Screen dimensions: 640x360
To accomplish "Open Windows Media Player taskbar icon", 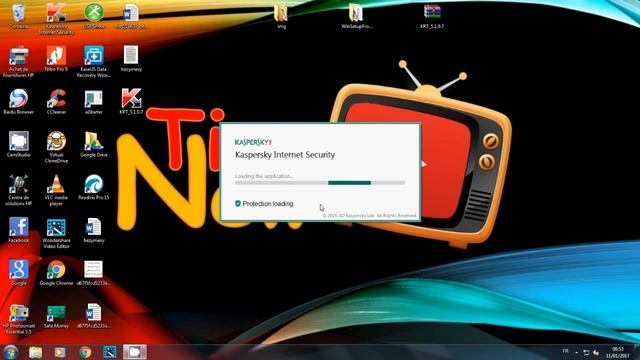I will click(60, 352).
